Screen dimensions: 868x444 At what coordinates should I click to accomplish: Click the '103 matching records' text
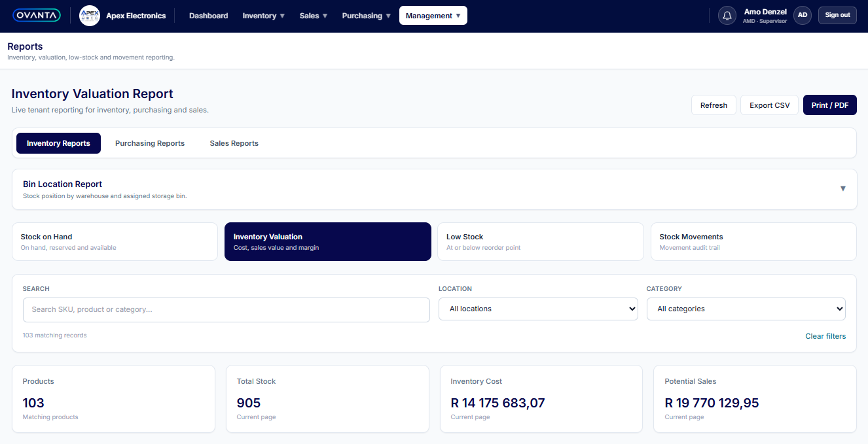55,335
